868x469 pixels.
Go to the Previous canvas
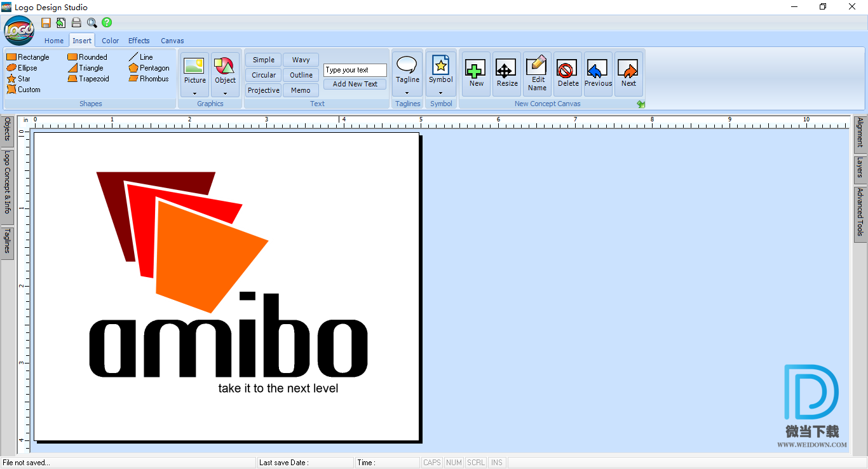(598, 74)
